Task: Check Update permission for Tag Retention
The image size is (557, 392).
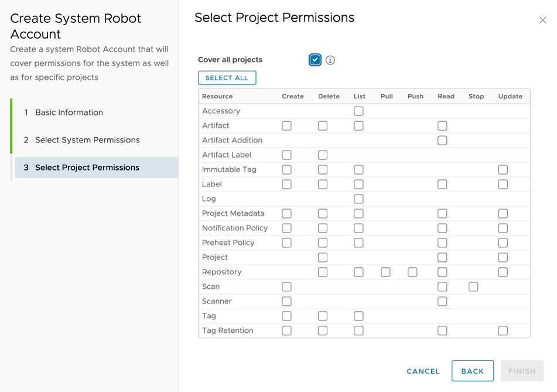Action: (503, 330)
